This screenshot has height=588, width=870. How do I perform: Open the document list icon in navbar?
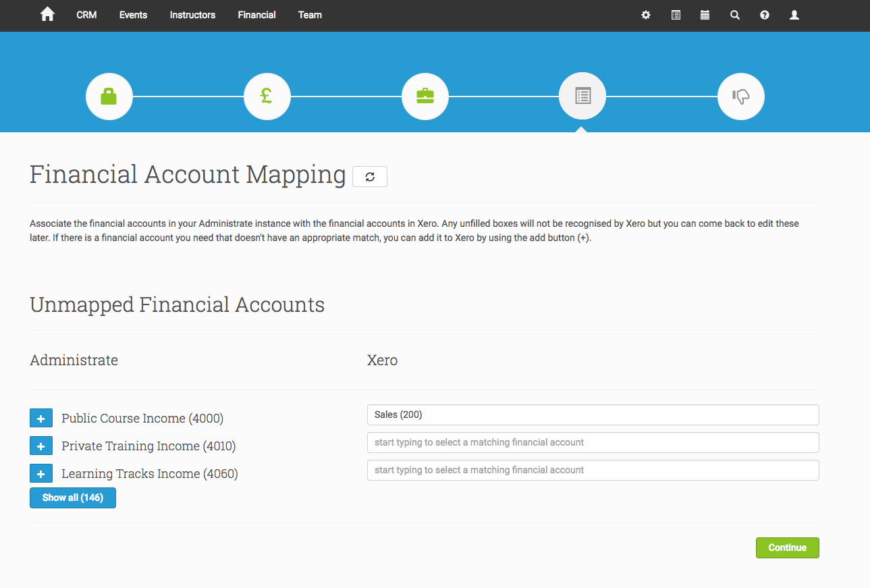[x=676, y=15]
